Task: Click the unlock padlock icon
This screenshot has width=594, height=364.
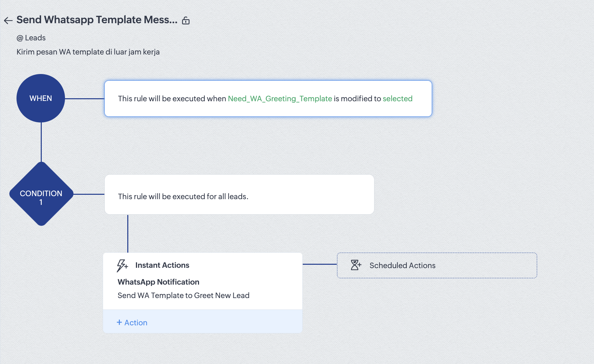Action: pyautogui.click(x=186, y=21)
